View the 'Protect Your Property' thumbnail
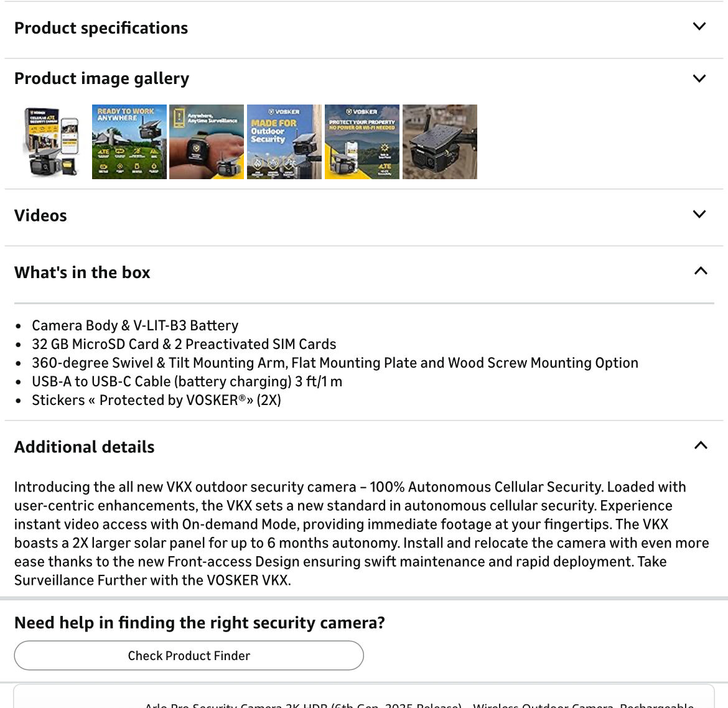The width and height of the screenshot is (728, 708). [362, 142]
